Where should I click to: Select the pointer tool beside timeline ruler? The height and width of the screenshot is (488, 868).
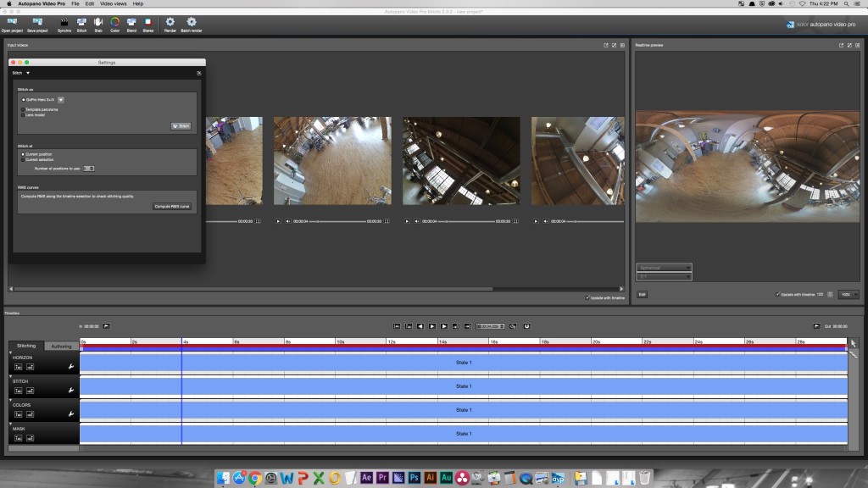point(853,344)
